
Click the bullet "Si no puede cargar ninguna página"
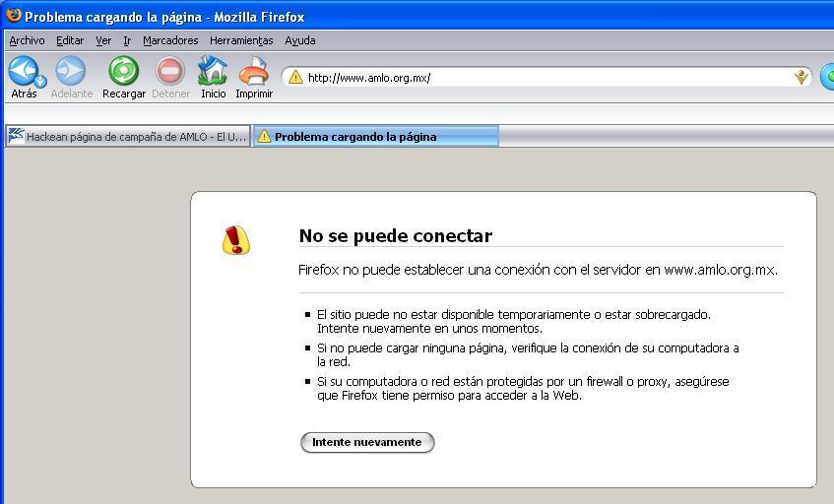coord(528,354)
